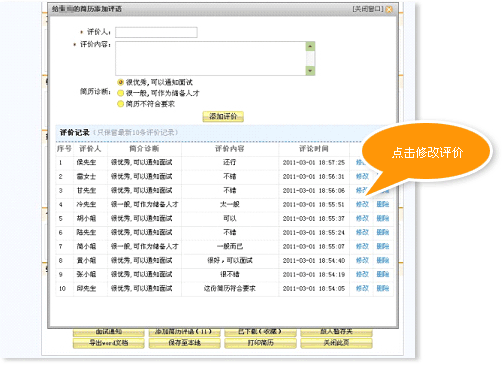The image size is (502, 365).
Task: Click the orange X close-window icon
Action: (389, 9)
